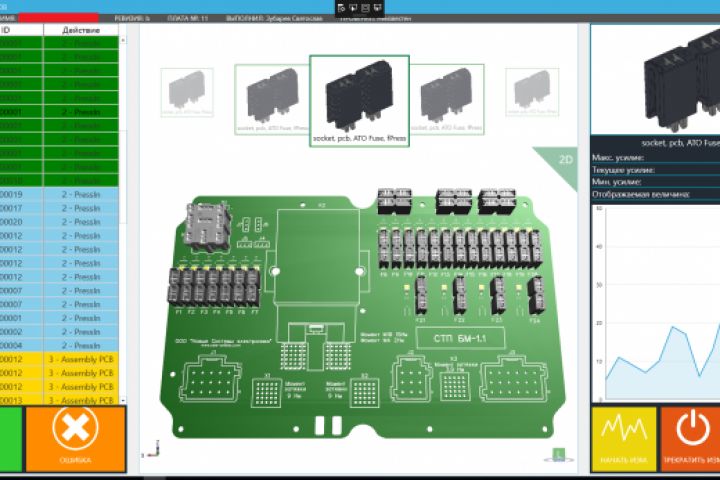
Task: Click the ВЫПОЛНИЛ: Зубарев Святослав status entry
Action: pos(274,18)
